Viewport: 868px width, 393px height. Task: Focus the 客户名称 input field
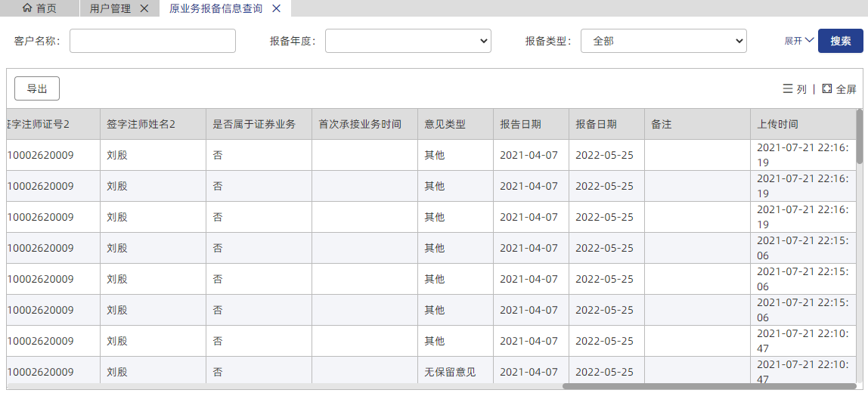(153, 41)
